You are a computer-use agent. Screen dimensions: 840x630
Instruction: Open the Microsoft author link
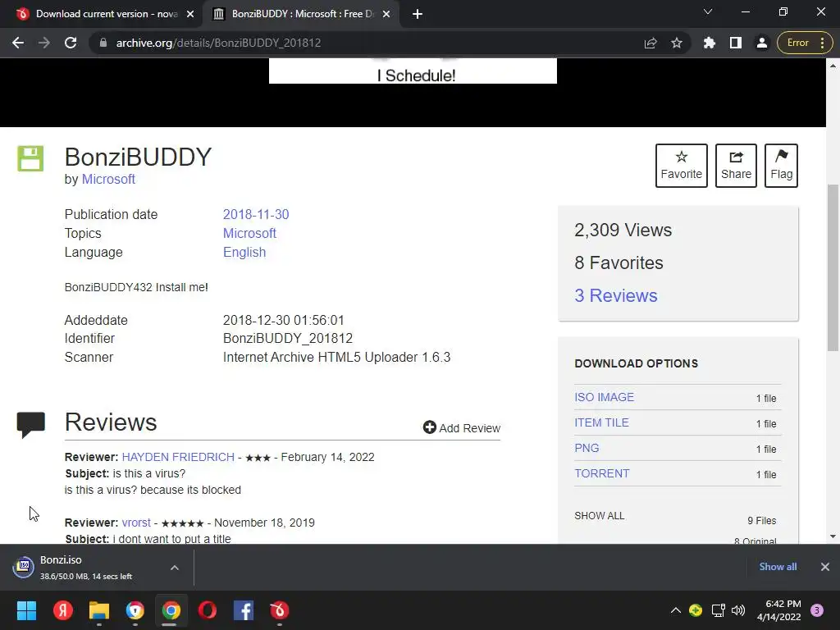tap(108, 180)
